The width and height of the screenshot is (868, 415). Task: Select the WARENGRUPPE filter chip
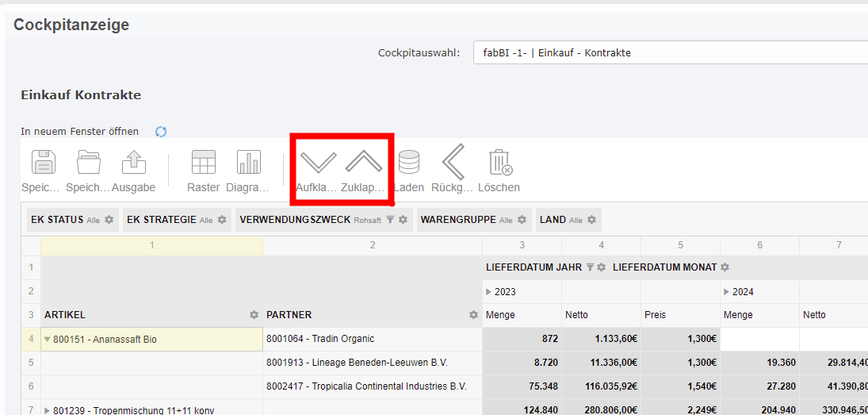click(474, 220)
